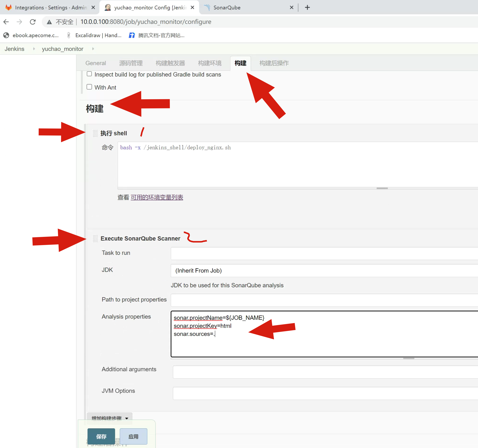478x448 pixels.
Task: Click the insecure site warning icon
Action: (x=49, y=22)
